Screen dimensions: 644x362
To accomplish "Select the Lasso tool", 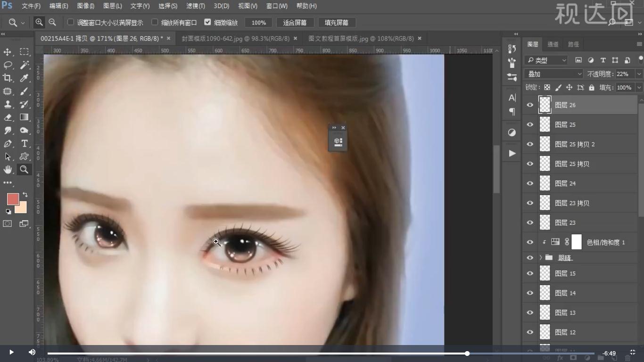I will point(8,65).
